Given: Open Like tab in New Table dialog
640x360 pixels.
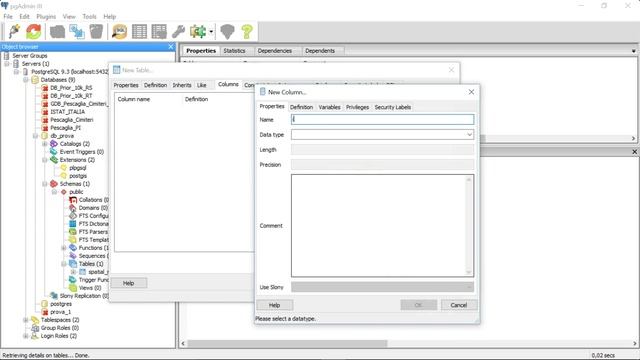Looking at the screenshot, I should coord(202,85).
